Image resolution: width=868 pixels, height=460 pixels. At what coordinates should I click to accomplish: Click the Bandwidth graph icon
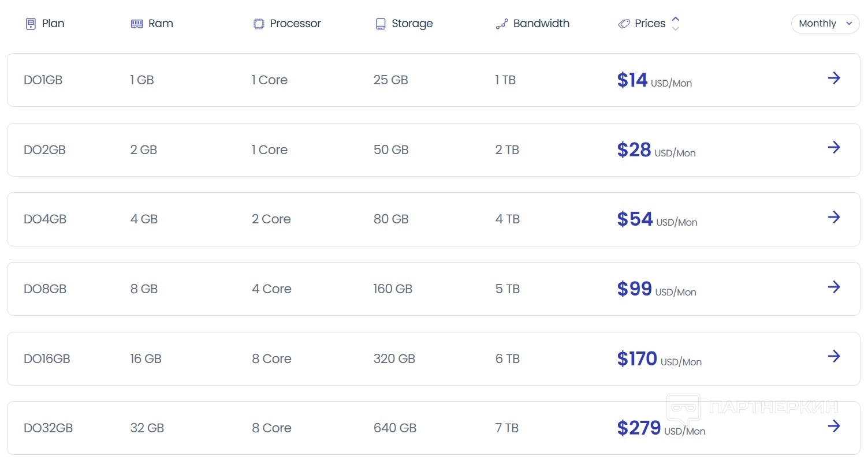pyautogui.click(x=502, y=24)
